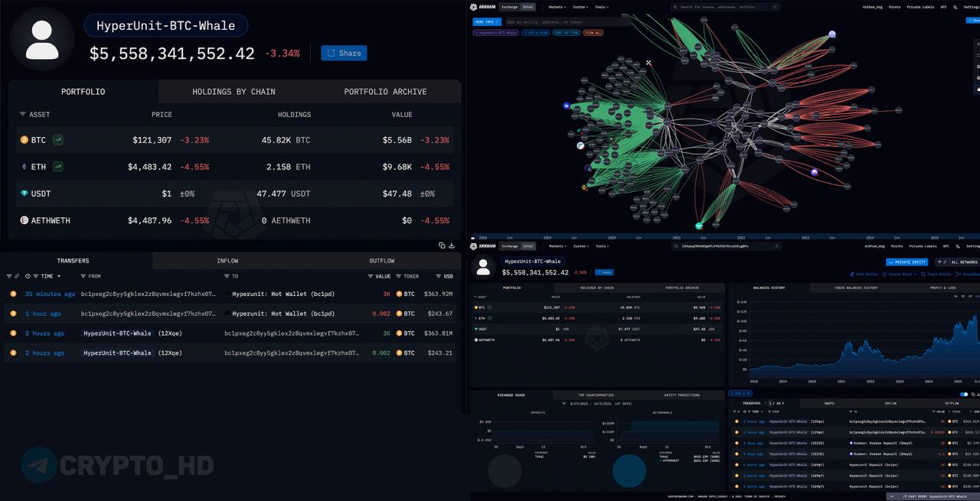Click the search bar for tokens and addresses

724,7
